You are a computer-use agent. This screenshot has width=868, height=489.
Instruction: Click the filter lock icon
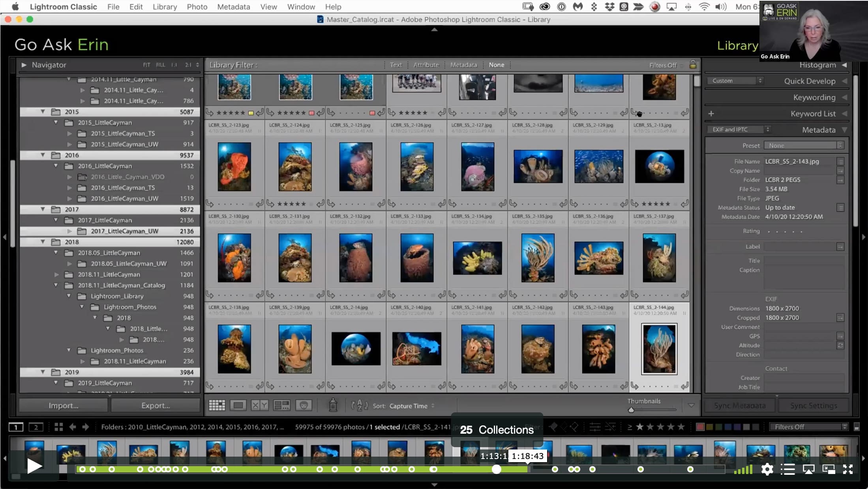click(693, 65)
